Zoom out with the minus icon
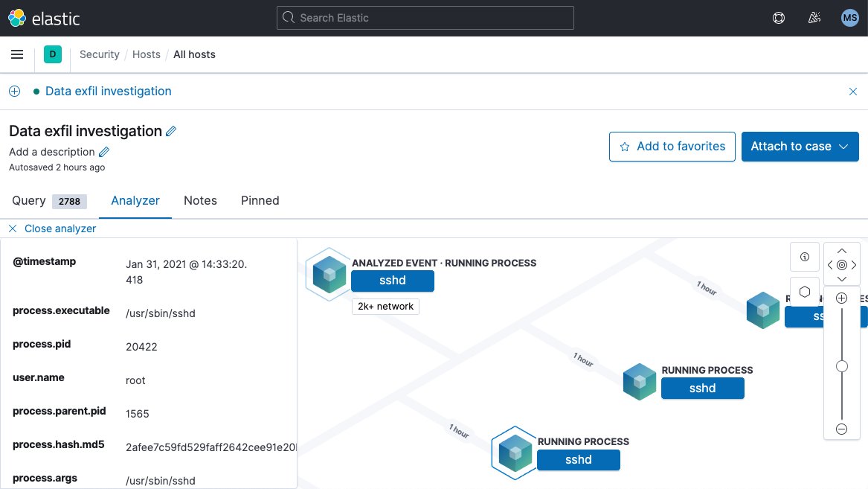This screenshot has width=868, height=489. [841, 429]
